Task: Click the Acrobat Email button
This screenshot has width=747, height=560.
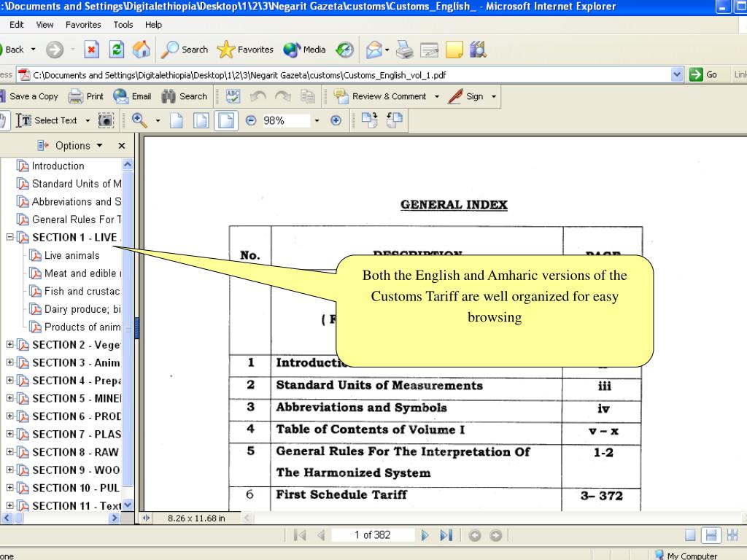Action: [132, 96]
